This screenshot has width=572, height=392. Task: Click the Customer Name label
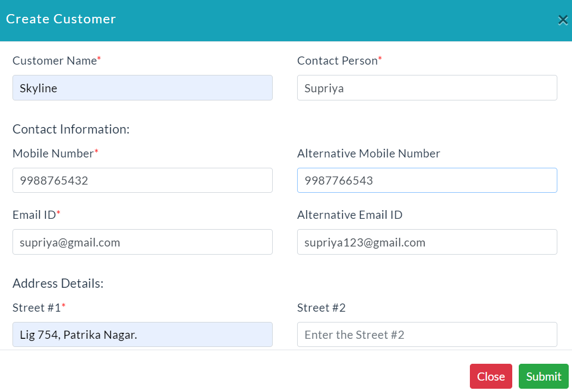(56, 60)
